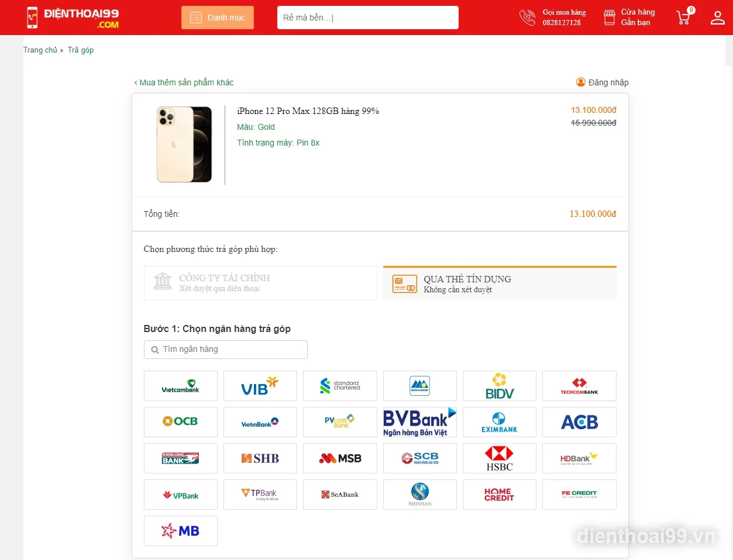The image size is (733, 560).
Task: Click the crossed-out price 15.990.000đ
Action: point(593,123)
